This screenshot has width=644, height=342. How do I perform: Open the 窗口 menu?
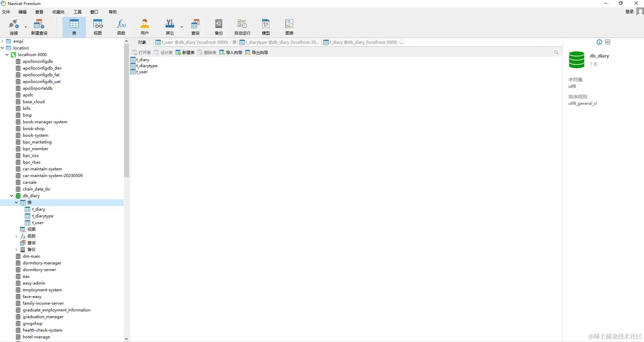point(94,12)
